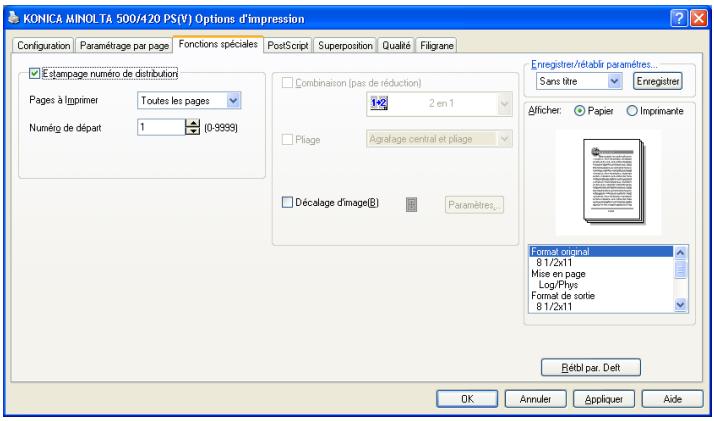This screenshot has width=714, height=421.
Task: Open the PostScript tab
Action: click(288, 46)
